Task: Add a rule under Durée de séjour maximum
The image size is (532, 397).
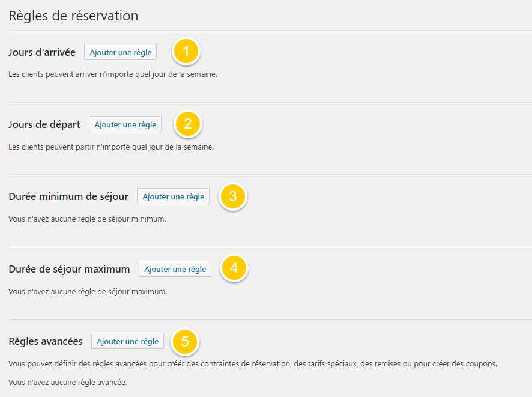Action: click(175, 268)
